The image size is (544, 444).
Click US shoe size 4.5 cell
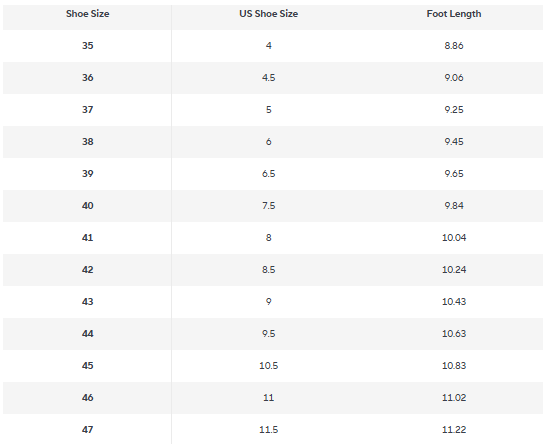[x=269, y=78]
